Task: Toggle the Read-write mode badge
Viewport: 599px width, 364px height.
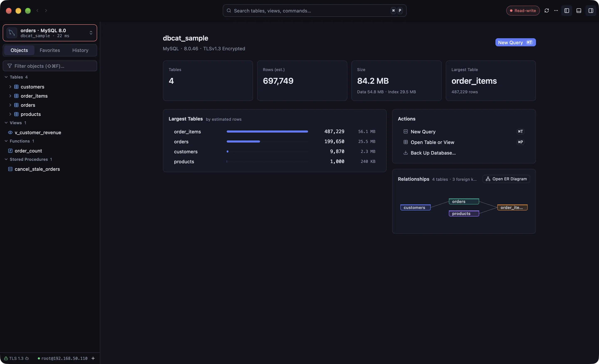Action: coord(523,10)
